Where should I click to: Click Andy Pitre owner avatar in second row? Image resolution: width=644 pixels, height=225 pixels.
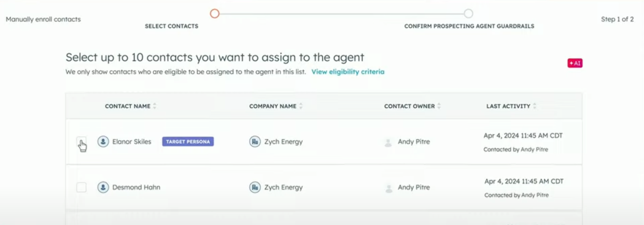[x=388, y=188]
